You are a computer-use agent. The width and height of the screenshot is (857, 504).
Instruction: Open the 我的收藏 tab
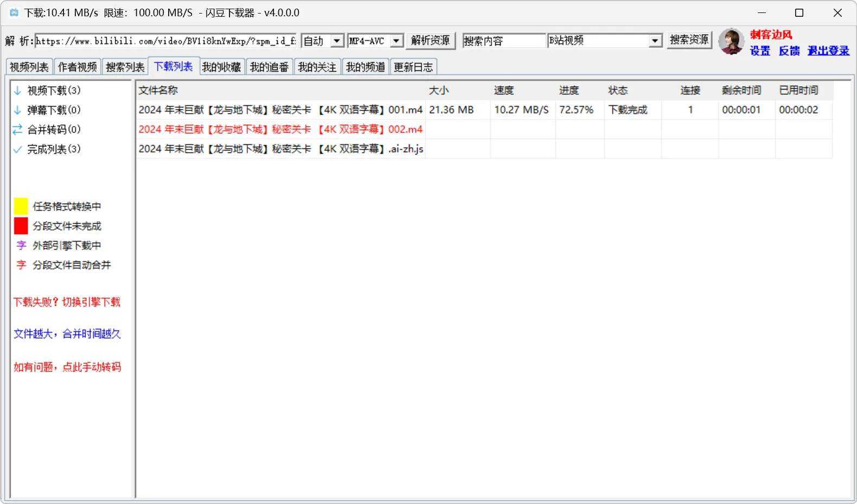point(221,67)
